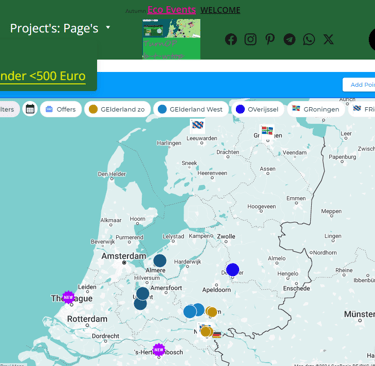Open the WELCOME menu link

click(220, 10)
